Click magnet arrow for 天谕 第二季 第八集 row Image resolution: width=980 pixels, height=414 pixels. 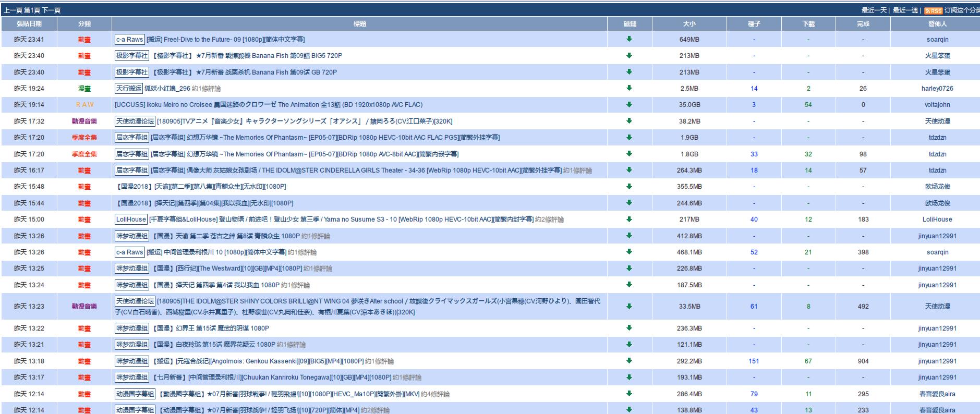pos(629,186)
